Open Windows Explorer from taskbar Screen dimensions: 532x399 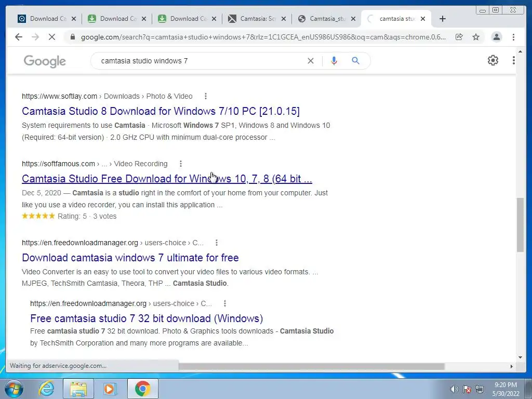(x=78, y=389)
